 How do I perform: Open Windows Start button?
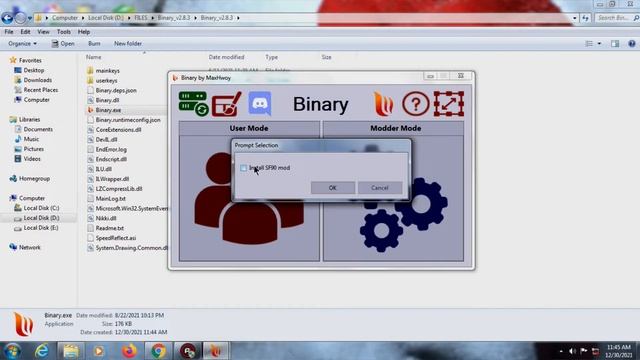pyautogui.click(x=12, y=351)
